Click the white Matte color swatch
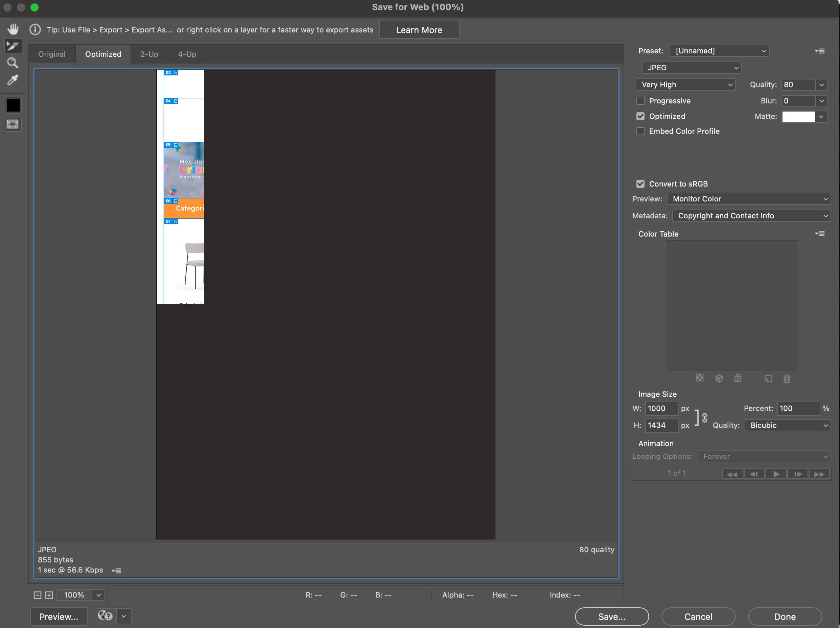 (x=798, y=117)
